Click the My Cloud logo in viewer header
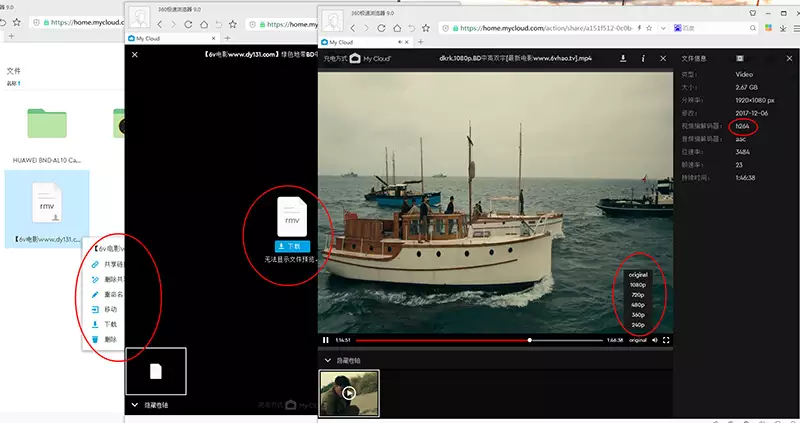Viewport: 800px width, 423px height. [x=370, y=59]
